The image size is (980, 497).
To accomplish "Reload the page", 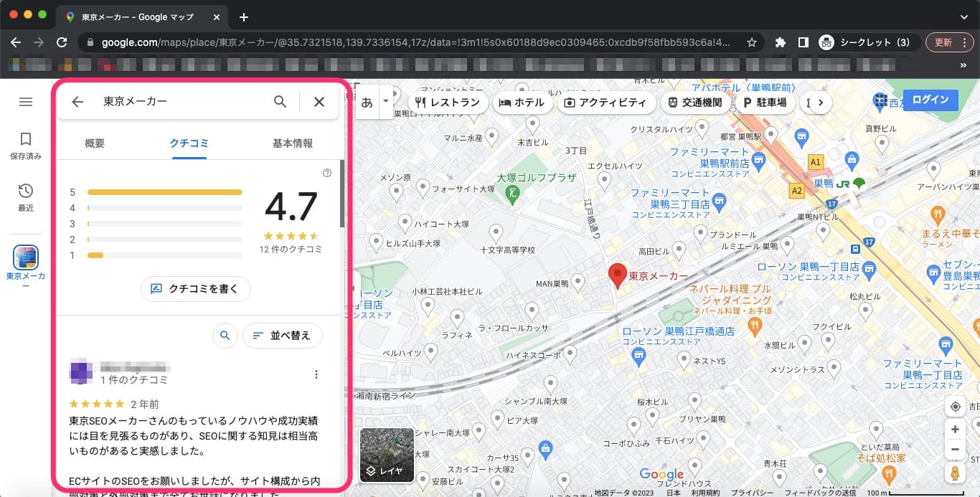I will (62, 42).
